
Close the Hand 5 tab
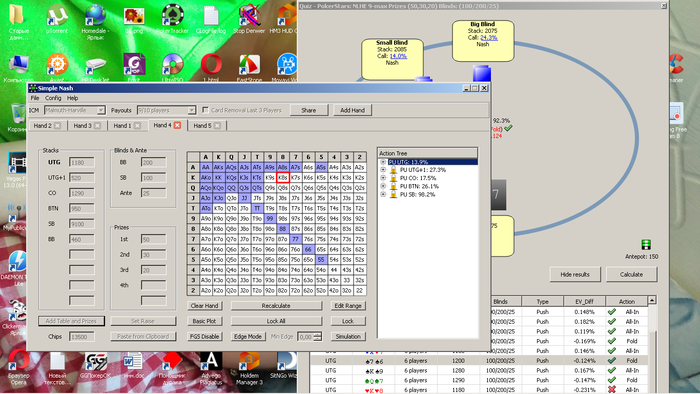(x=217, y=126)
